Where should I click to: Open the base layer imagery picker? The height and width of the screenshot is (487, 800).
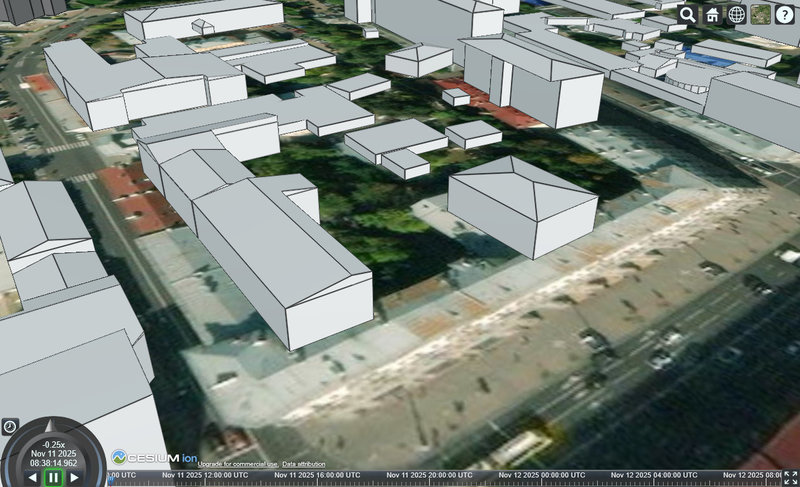tap(761, 14)
